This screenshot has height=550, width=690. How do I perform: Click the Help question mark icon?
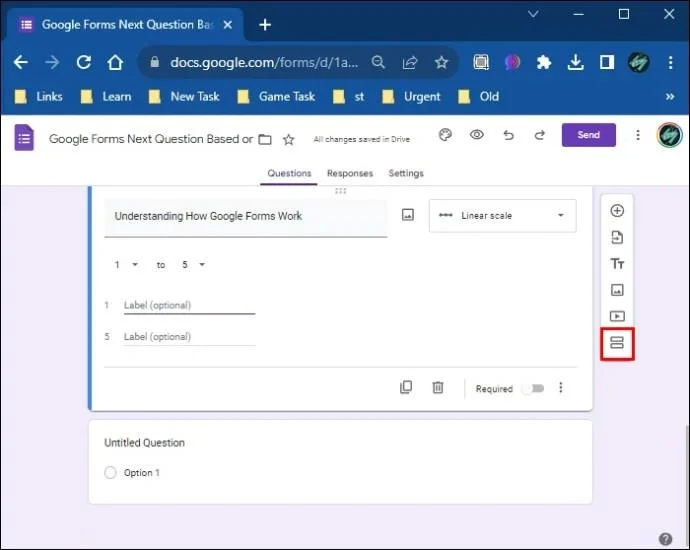(x=665, y=539)
